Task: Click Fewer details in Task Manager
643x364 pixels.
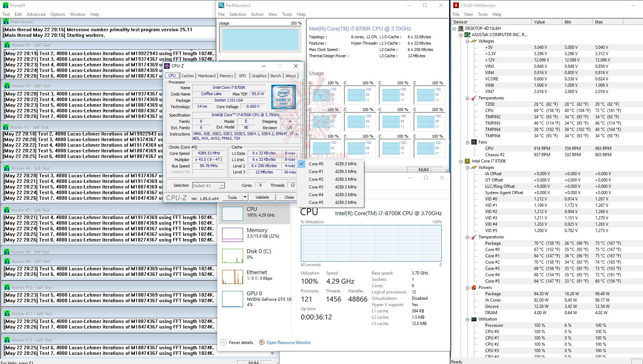Action: (241, 342)
